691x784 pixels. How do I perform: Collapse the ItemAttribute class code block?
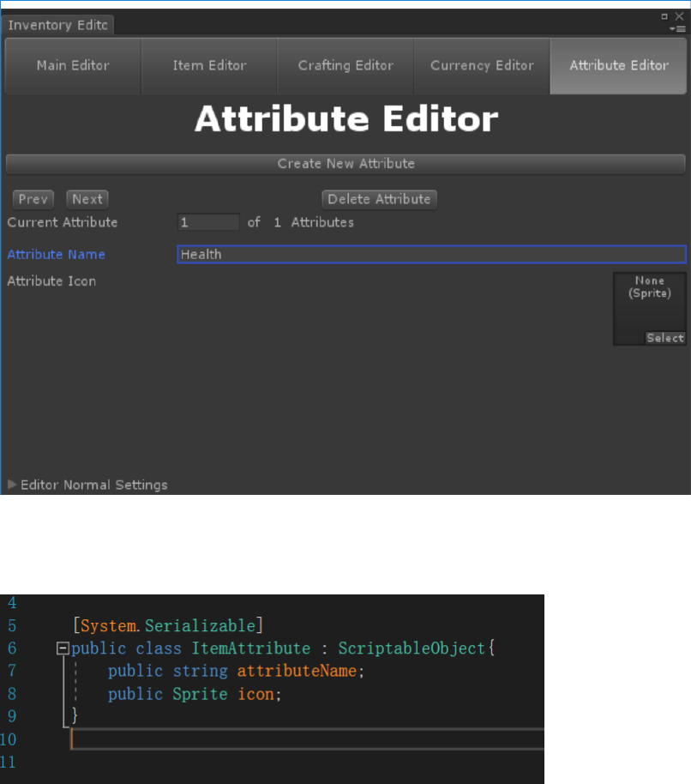click(x=63, y=648)
